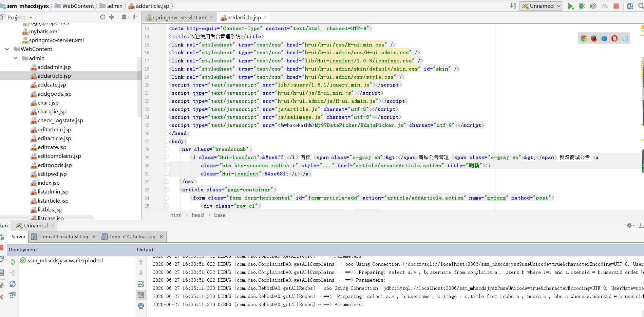This screenshot has height=317, width=644.
Task: Fold the head closing tag at line 26
Action: [x=166, y=133]
